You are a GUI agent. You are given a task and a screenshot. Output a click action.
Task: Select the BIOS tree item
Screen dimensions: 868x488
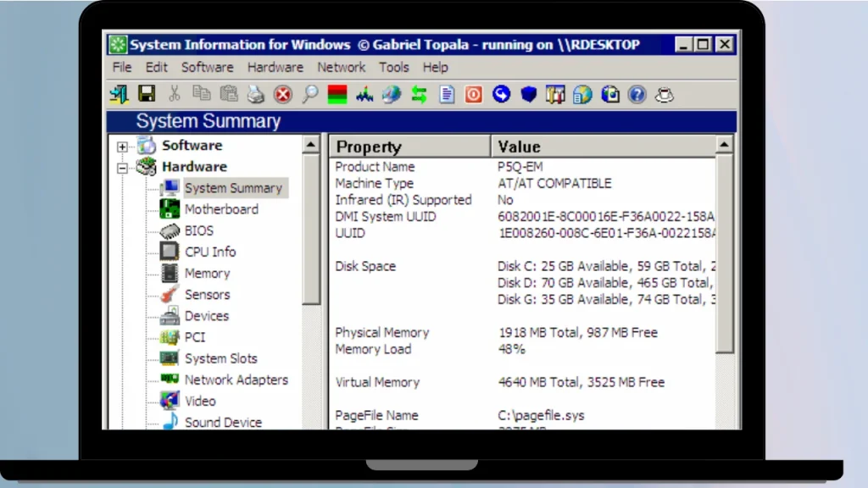pos(198,230)
